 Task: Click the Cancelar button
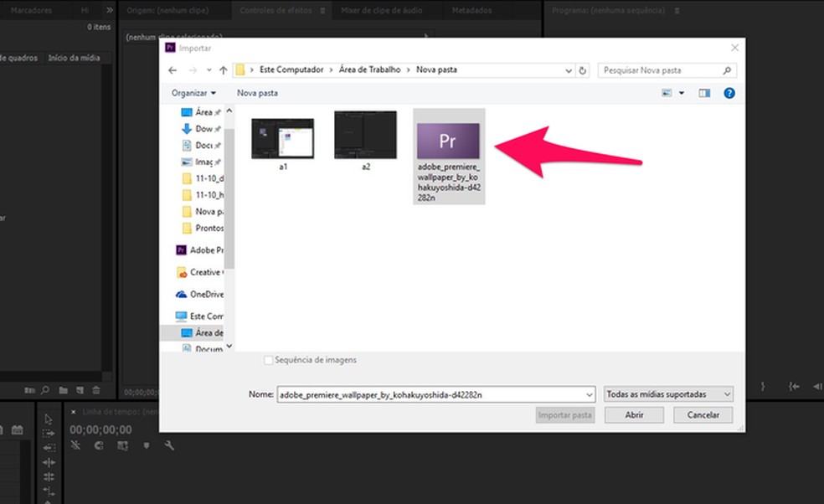[x=703, y=415]
